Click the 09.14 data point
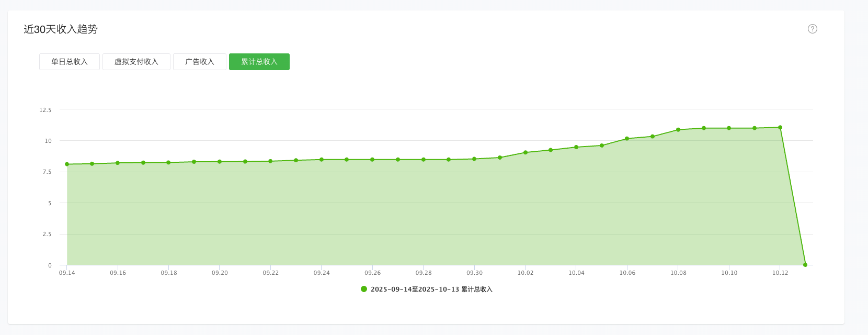 point(67,164)
